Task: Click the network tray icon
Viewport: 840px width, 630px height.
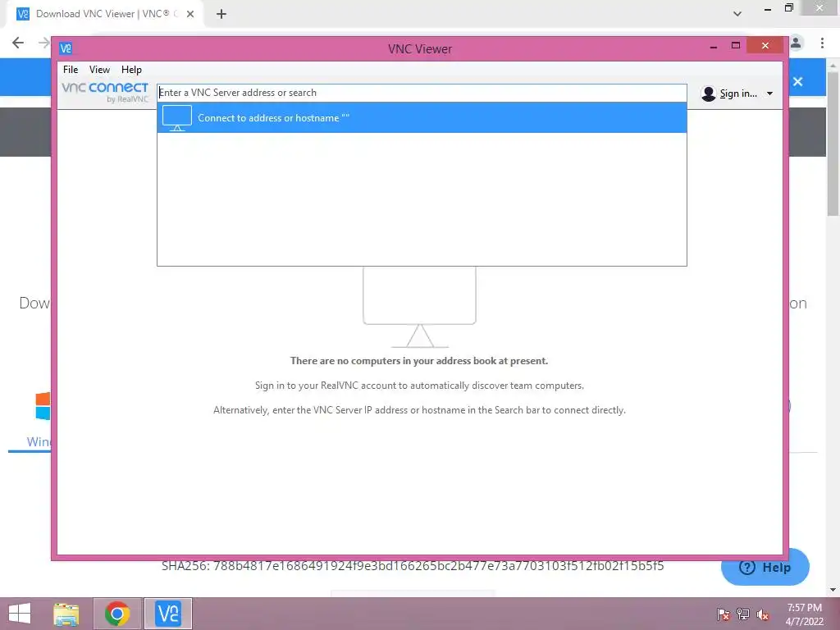Action: [743, 614]
